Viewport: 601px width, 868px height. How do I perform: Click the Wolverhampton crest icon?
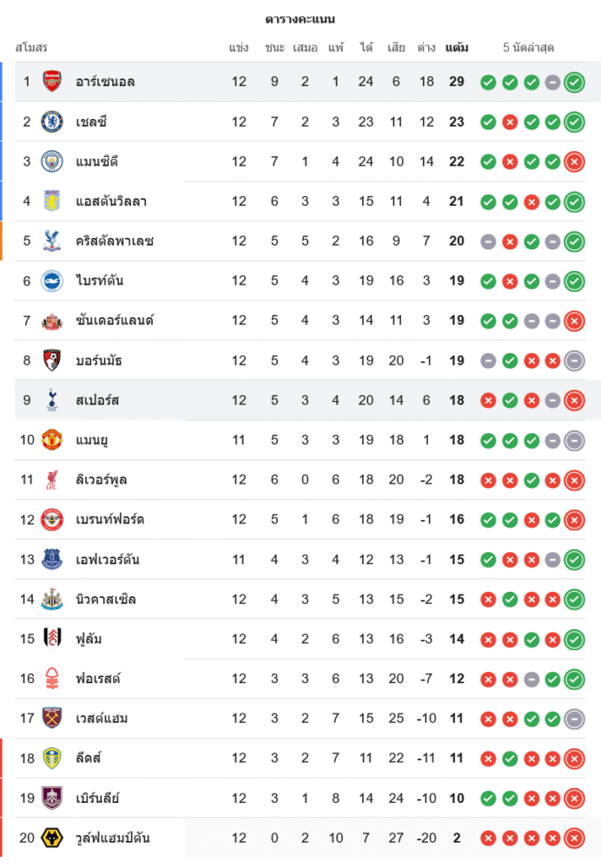[52, 838]
